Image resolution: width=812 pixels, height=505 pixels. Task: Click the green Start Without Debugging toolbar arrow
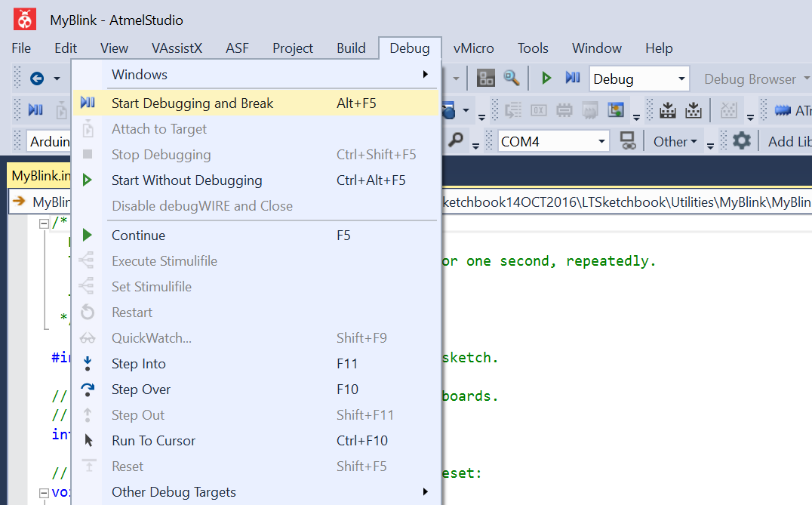point(546,79)
